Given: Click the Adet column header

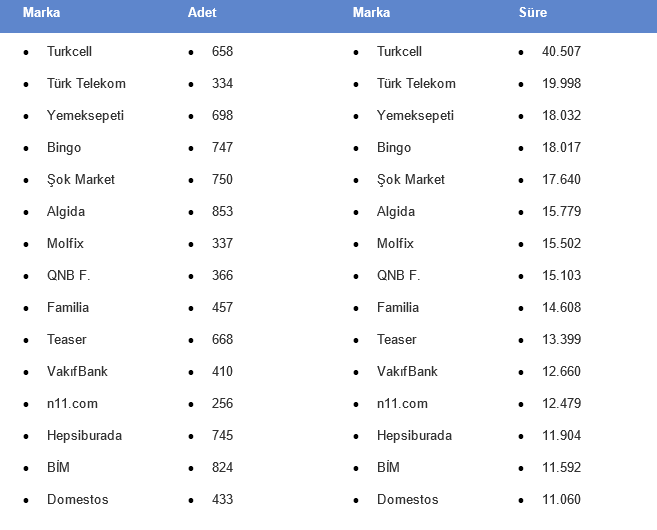Looking at the screenshot, I should point(202,13).
